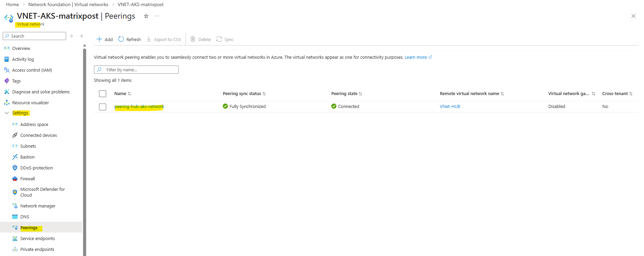Screen dimensions: 644x256
Task: Collapse the Settings section in the sidebar
Action: click(7, 113)
